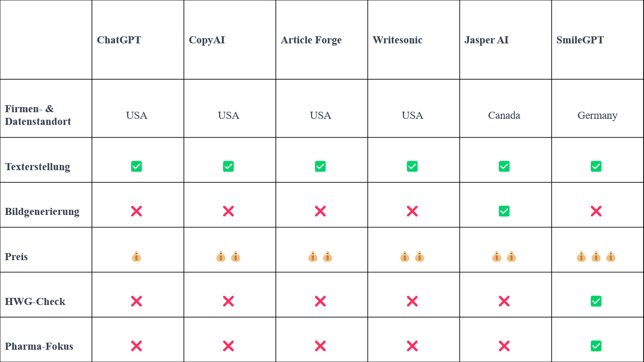644x362 pixels.
Task: Click the green checkmark for ChatGPT Texterstellung
Action: (136, 166)
